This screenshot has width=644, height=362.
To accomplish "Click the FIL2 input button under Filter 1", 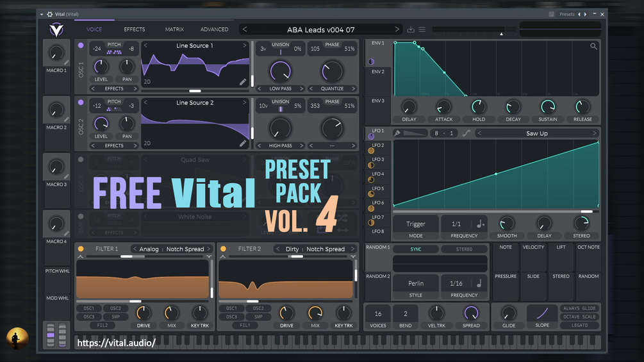I will 103,325.
